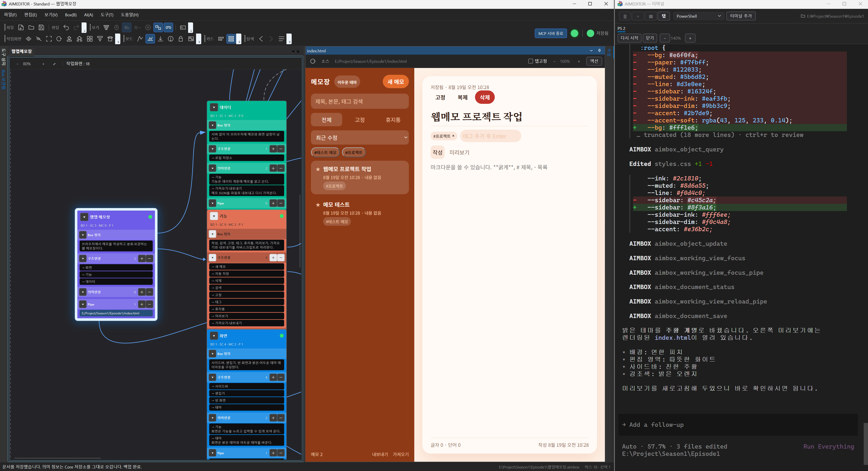Image resolution: width=868 pixels, height=471 pixels.
Task: Click the green status dot beside MCP 서버 종료
Action: tap(575, 33)
